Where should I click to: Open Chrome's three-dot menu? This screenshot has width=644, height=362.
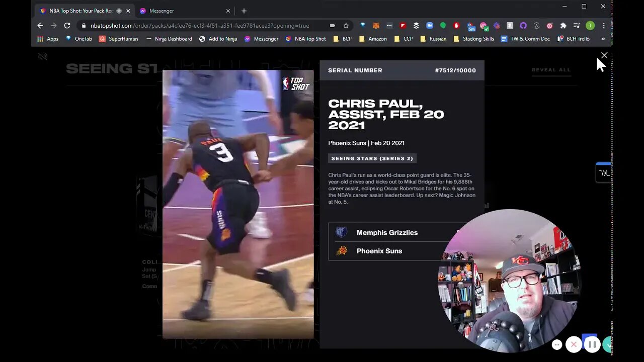(x=604, y=26)
